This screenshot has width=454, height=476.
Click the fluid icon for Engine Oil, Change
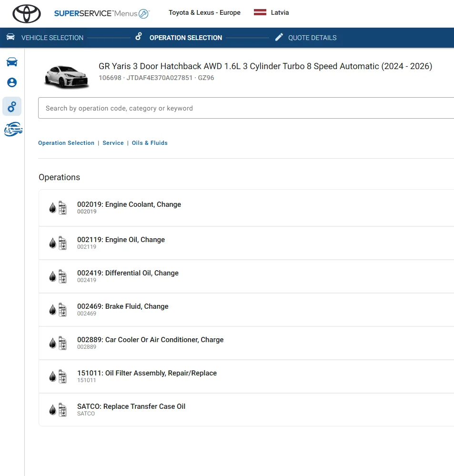click(58, 243)
